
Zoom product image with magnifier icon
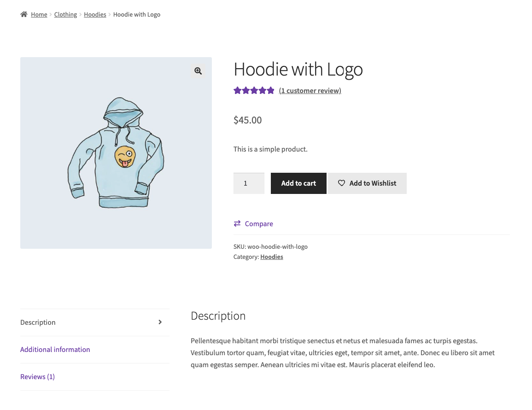pos(198,71)
